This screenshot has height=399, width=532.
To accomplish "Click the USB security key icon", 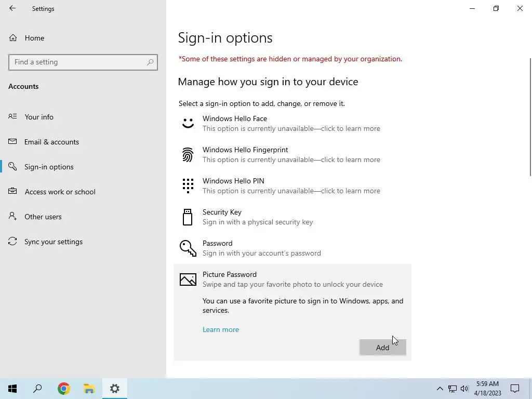I will 188,217.
